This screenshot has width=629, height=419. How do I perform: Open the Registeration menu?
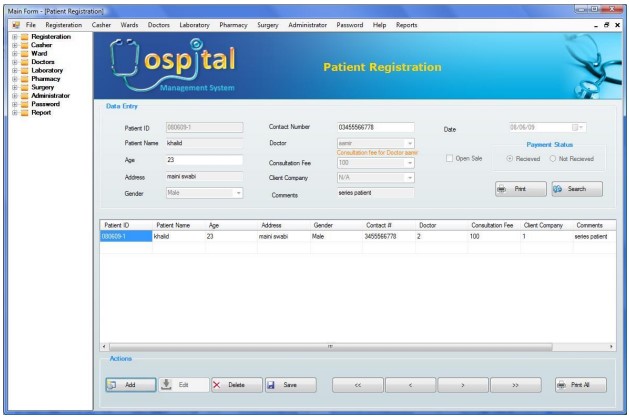63,25
